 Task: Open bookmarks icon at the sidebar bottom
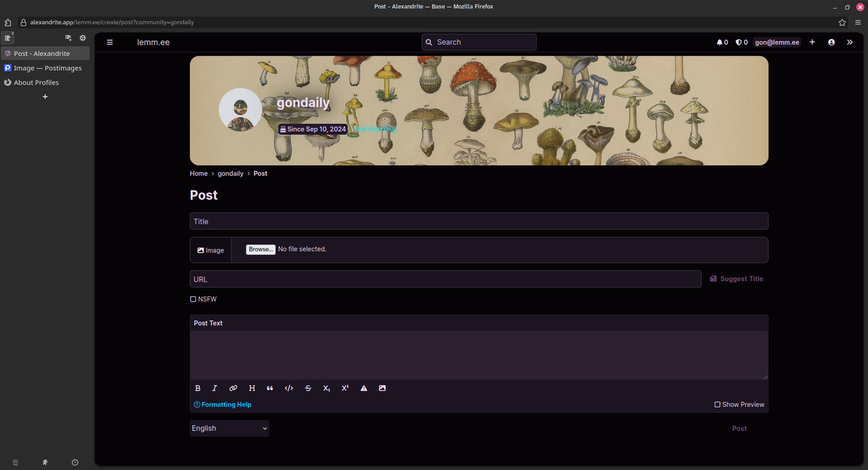(45, 463)
